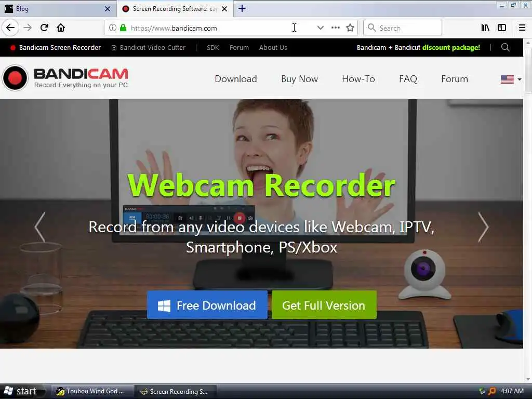Focus the browser Search box
The height and width of the screenshot is (399, 532).
[x=403, y=28]
